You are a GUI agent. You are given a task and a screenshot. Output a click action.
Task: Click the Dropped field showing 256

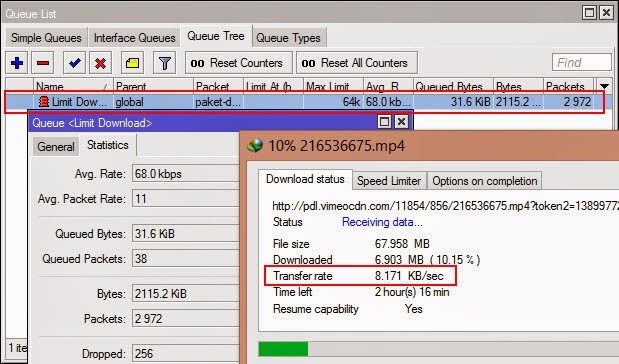(186, 354)
